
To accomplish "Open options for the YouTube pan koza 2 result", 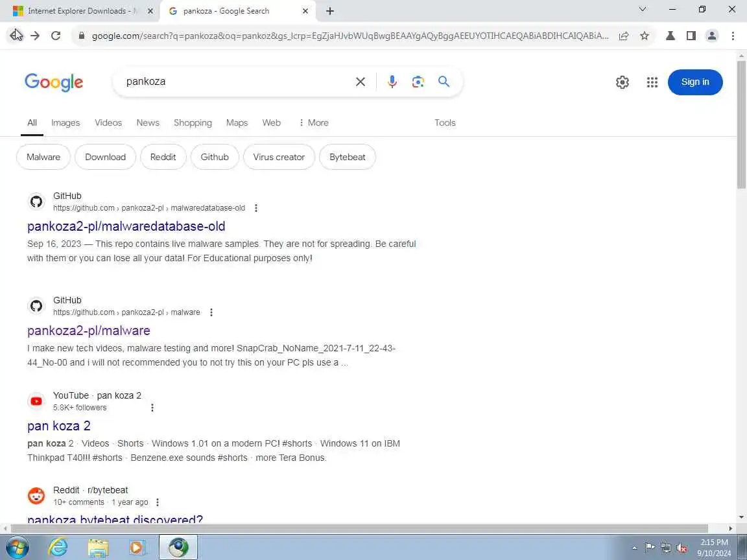I will 152,408.
